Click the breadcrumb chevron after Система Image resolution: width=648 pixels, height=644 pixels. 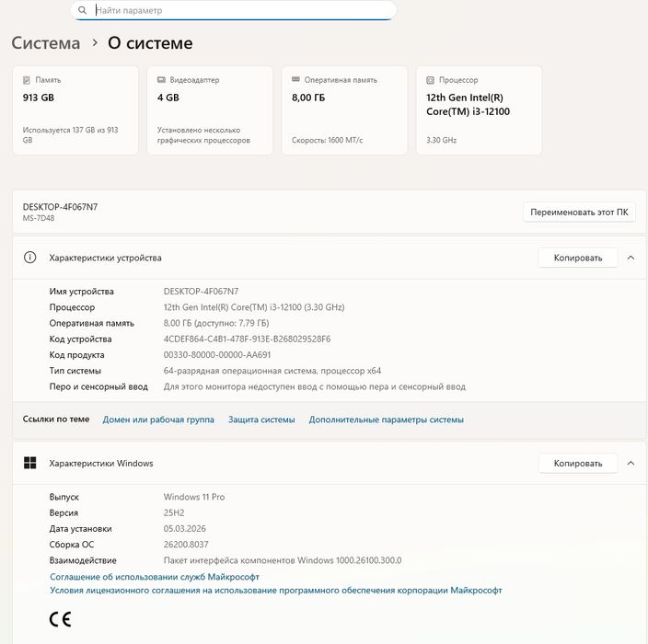pos(95,42)
